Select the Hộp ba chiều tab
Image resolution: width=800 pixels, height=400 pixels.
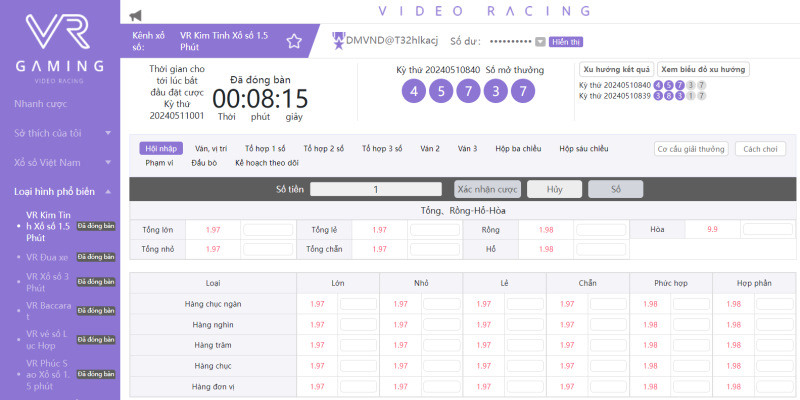pyautogui.click(x=520, y=148)
